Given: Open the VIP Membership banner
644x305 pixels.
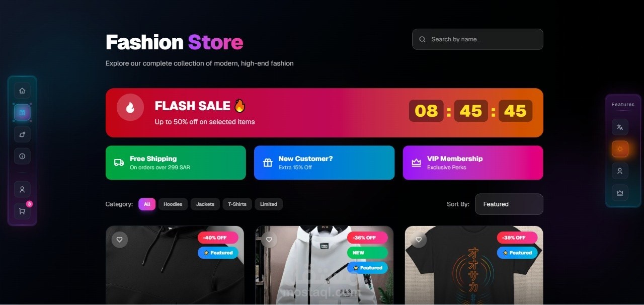Looking at the screenshot, I should point(473,163).
